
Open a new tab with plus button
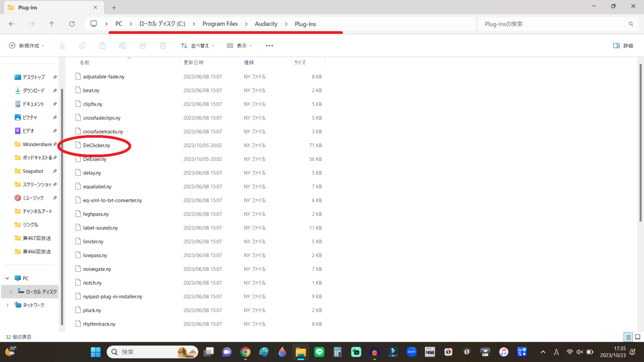pyautogui.click(x=114, y=8)
